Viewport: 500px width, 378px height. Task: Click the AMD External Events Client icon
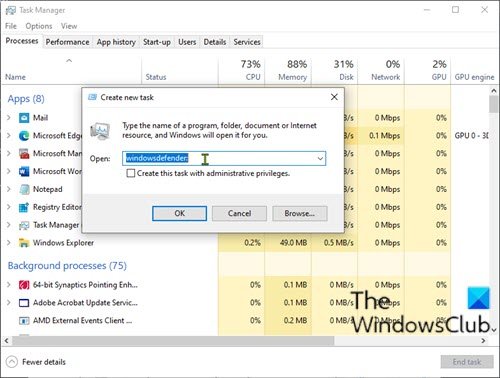(24, 321)
